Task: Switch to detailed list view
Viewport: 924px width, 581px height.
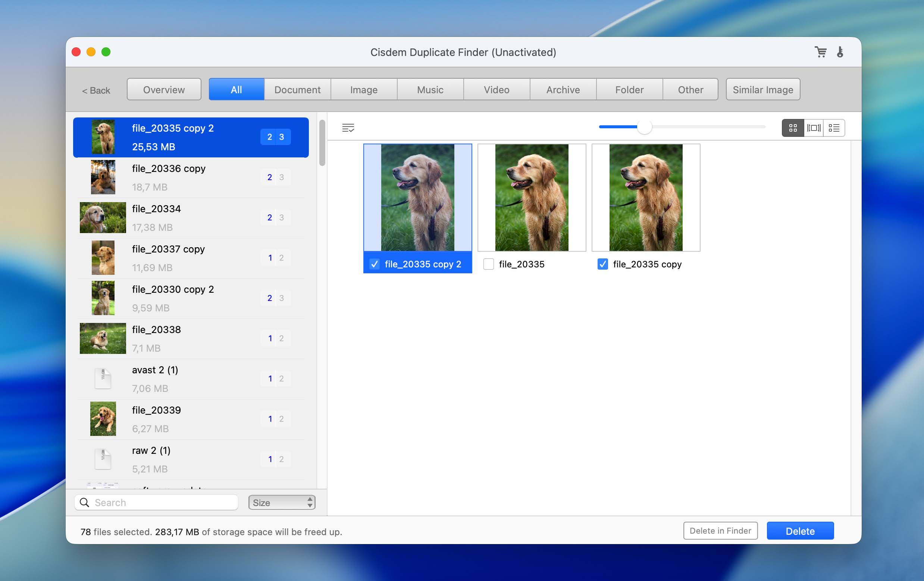Action: [834, 128]
